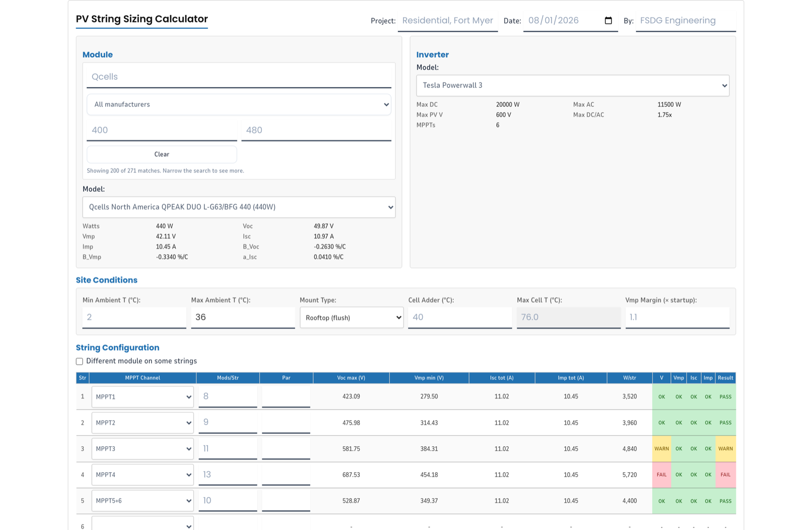Open the Tesla Powerwall 3 inverter dropdown
The image size is (812, 530).
[x=572, y=86]
